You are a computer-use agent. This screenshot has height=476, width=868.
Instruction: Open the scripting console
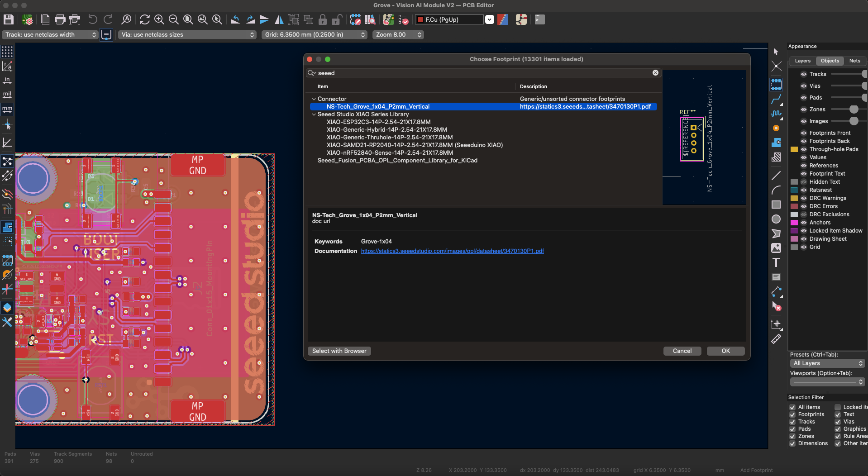539,19
